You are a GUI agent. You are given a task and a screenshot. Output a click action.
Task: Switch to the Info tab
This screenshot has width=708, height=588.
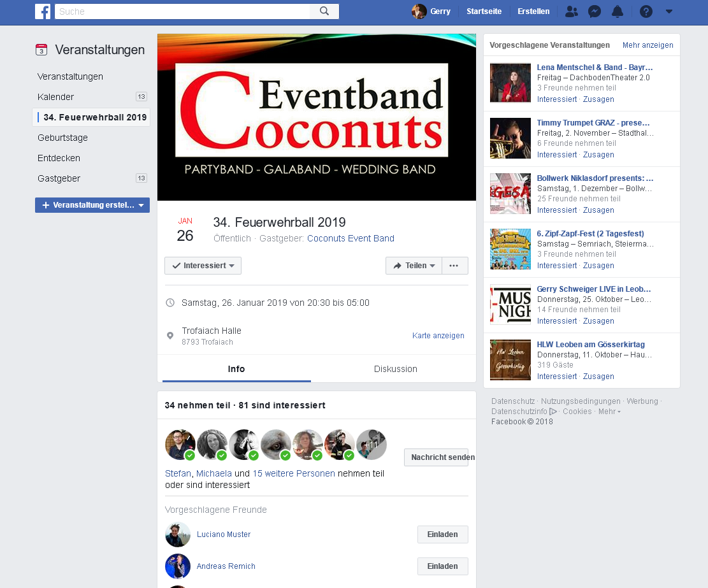click(x=236, y=369)
